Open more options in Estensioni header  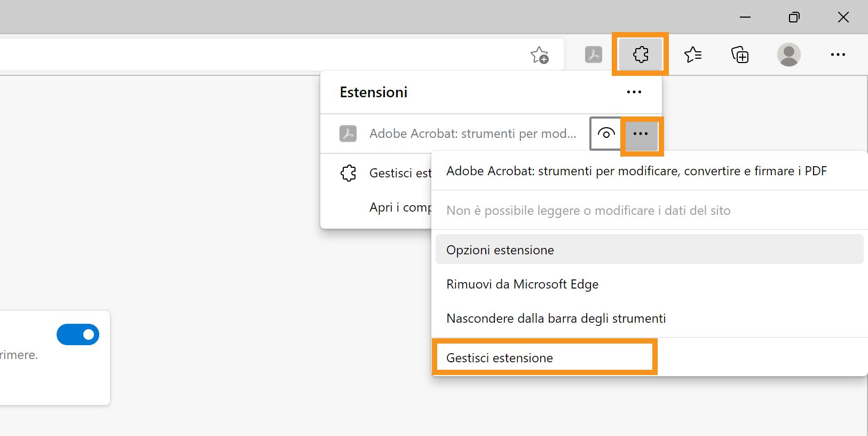click(634, 92)
